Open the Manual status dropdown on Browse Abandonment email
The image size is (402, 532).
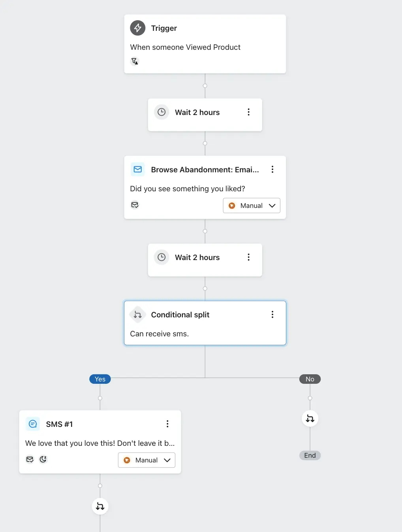[252, 206]
